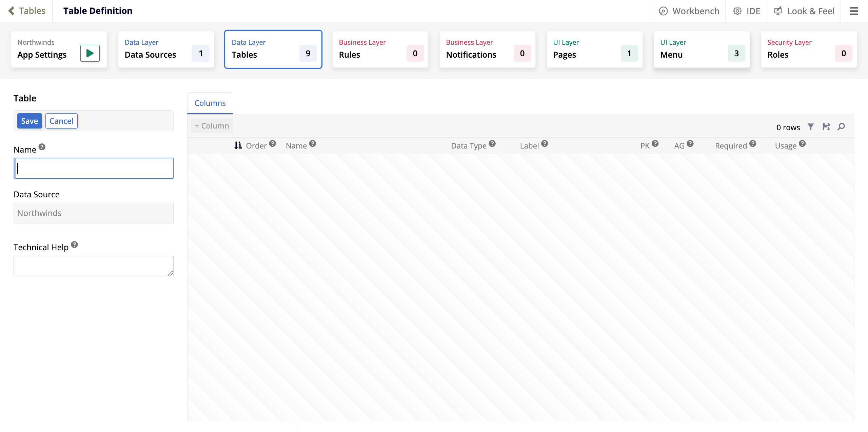Open the Workbench
Screen dimensions: 868x432
[x=689, y=11]
